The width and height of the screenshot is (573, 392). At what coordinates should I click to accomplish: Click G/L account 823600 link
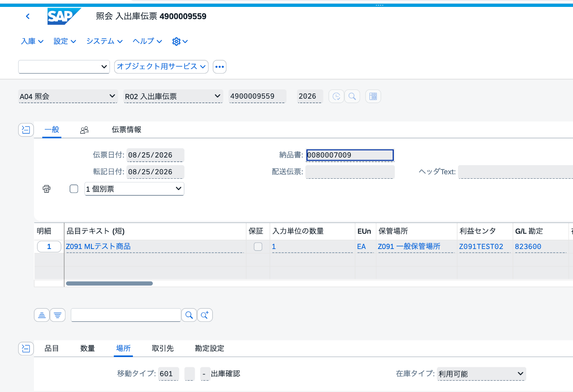coord(528,247)
